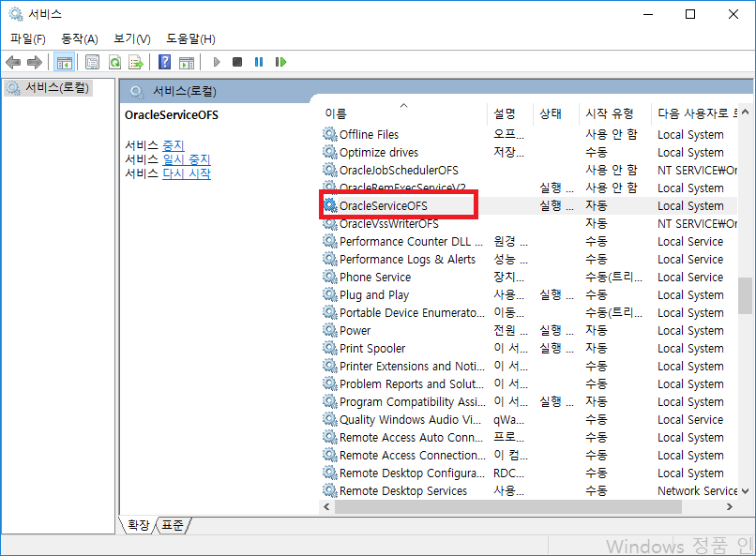Select the Phone Service row
The height and width of the screenshot is (556, 756).
529,277
